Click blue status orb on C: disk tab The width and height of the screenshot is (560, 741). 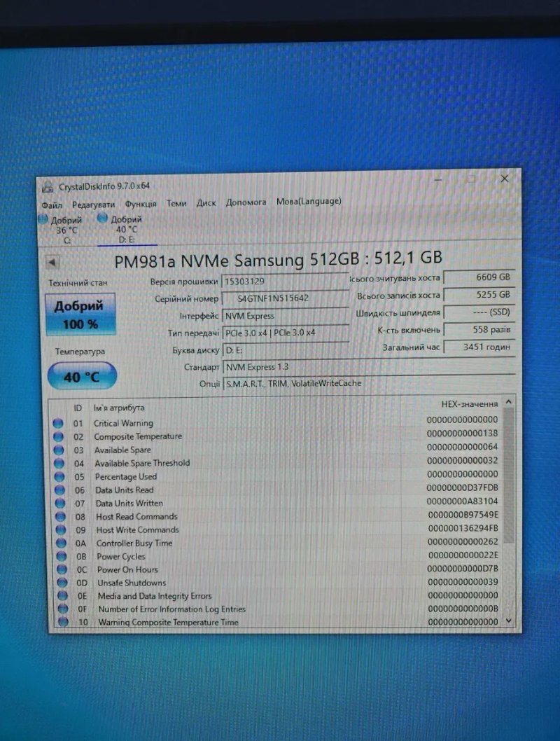43,219
